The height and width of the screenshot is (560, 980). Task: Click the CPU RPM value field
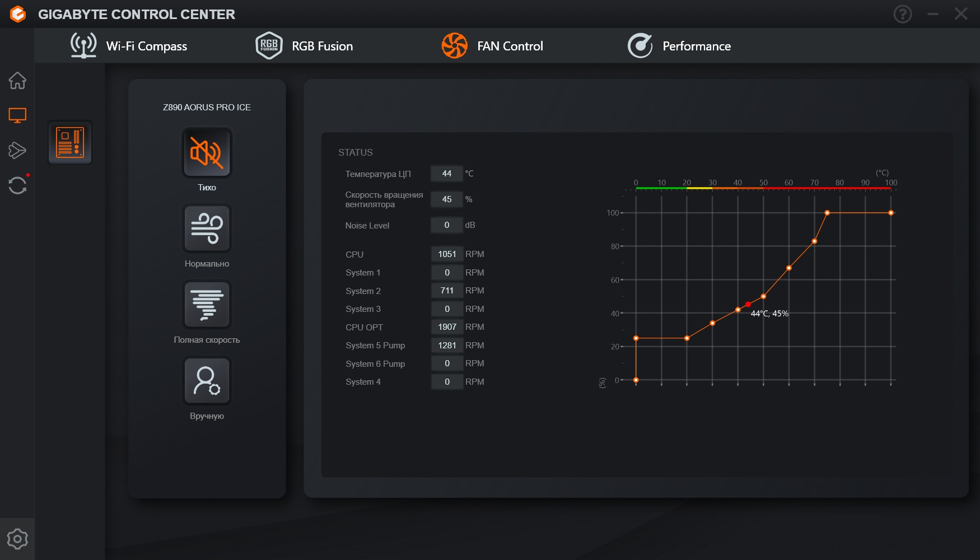[447, 254]
